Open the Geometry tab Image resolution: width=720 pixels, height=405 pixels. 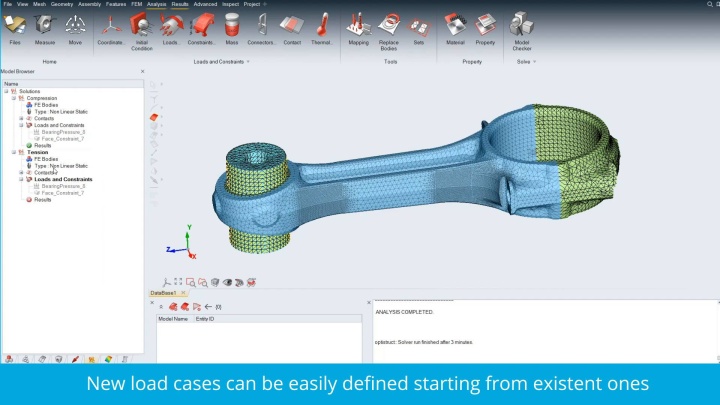click(x=62, y=4)
